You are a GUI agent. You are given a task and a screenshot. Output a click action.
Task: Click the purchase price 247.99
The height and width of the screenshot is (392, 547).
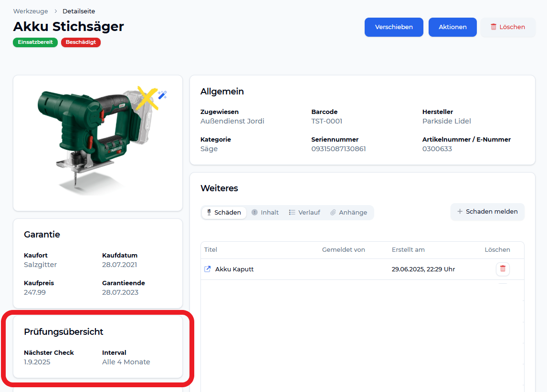coord(35,292)
